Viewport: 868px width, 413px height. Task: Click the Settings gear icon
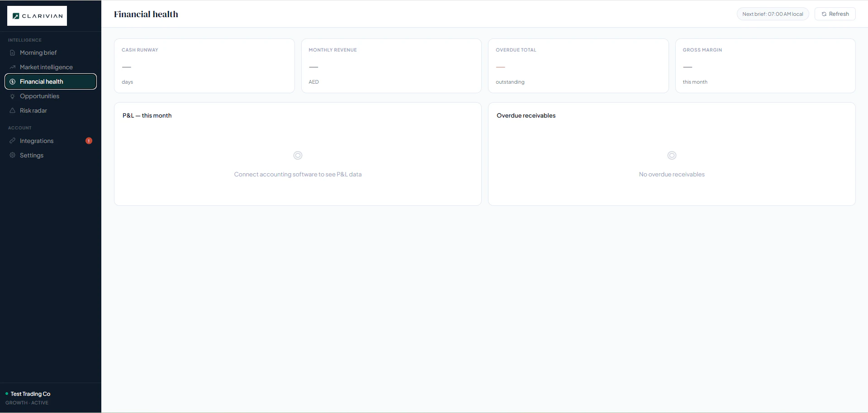coord(13,156)
